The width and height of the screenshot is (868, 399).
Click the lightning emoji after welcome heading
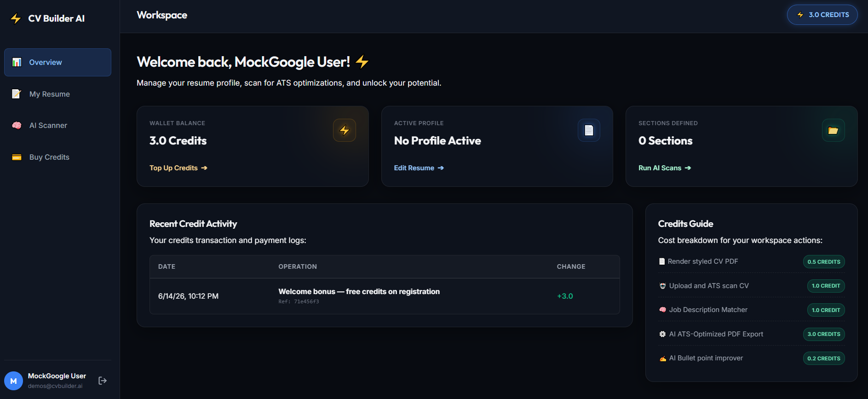(362, 62)
